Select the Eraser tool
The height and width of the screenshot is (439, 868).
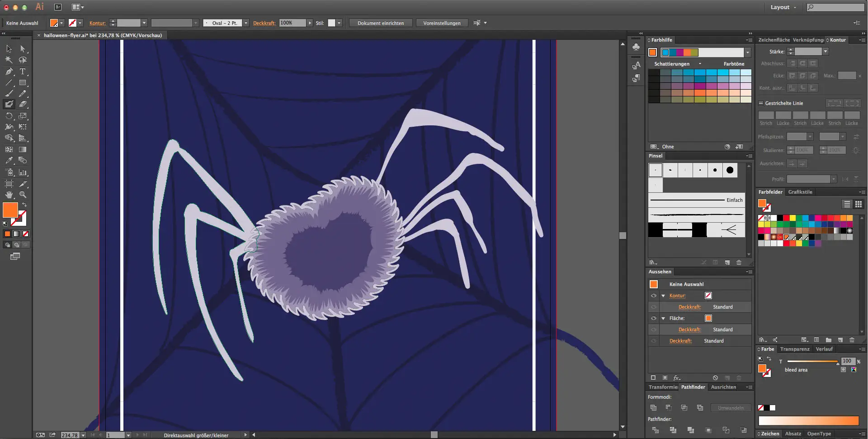pyautogui.click(x=23, y=104)
